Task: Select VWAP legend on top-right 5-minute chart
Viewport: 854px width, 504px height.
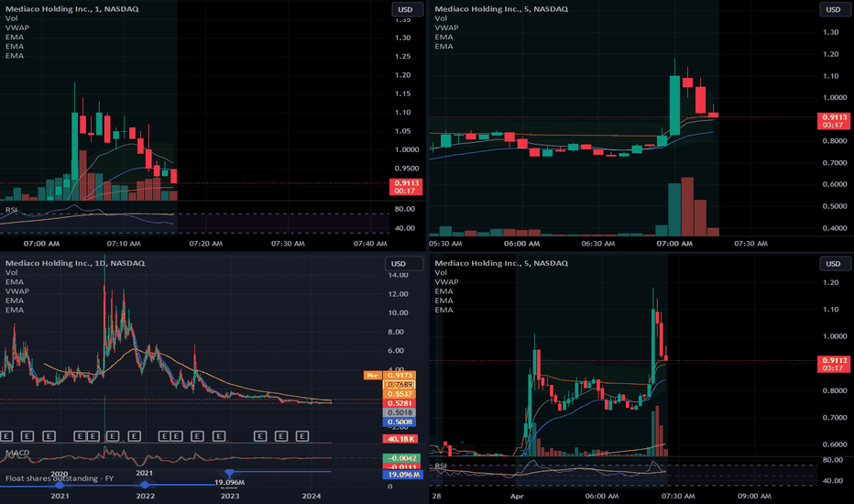Action: (x=446, y=27)
